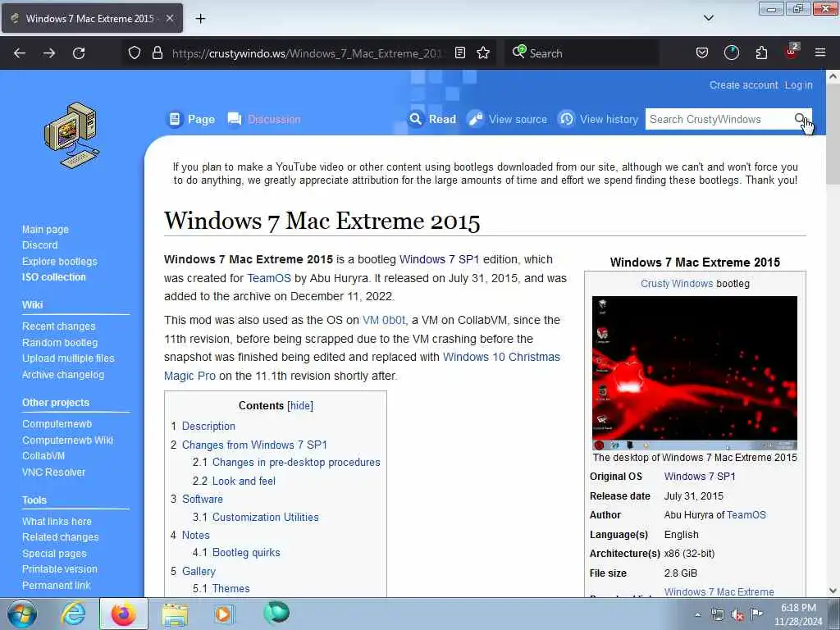840x630 pixels.
Task: Open Printable version link
Action: click(x=59, y=569)
